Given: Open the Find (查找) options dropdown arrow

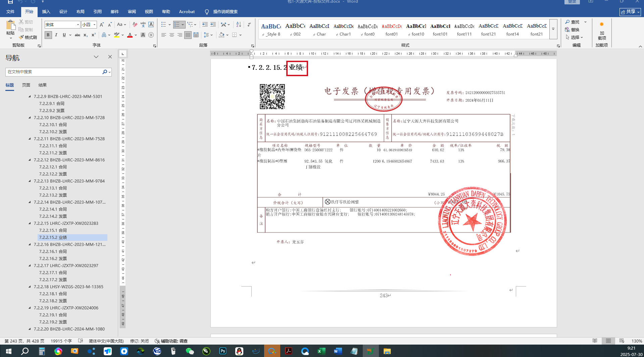Looking at the screenshot, I should tap(586, 22).
